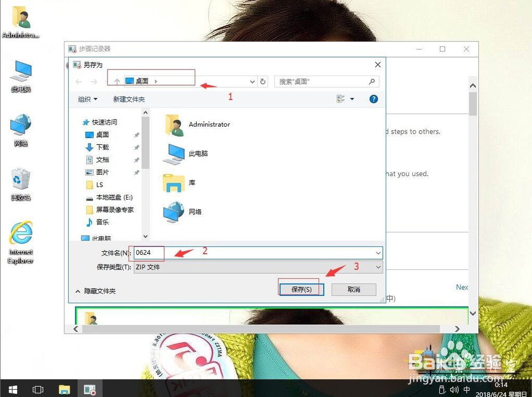Click the Next link in Steps Recorder
The width and height of the screenshot is (532, 397).
462,287
